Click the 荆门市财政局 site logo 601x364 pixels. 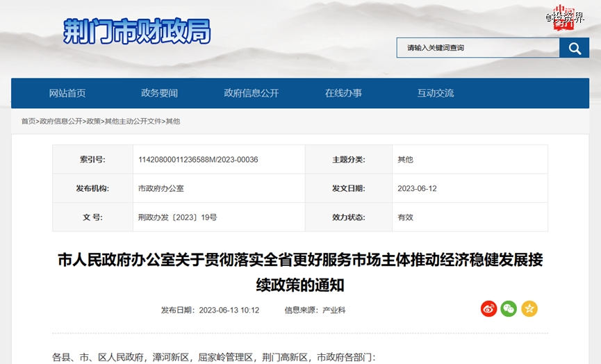pyautogui.click(x=137, y=31)
